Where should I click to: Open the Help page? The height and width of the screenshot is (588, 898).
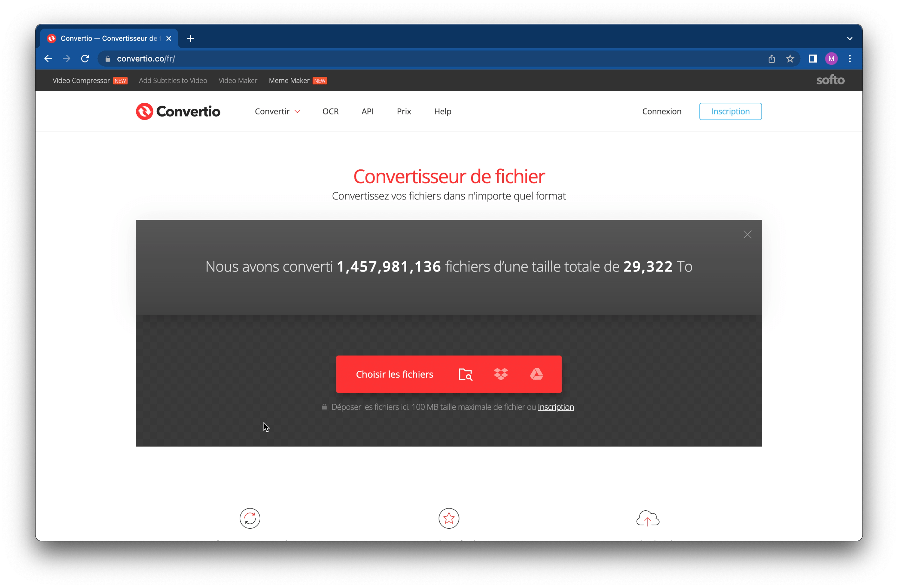click(443, 111)
